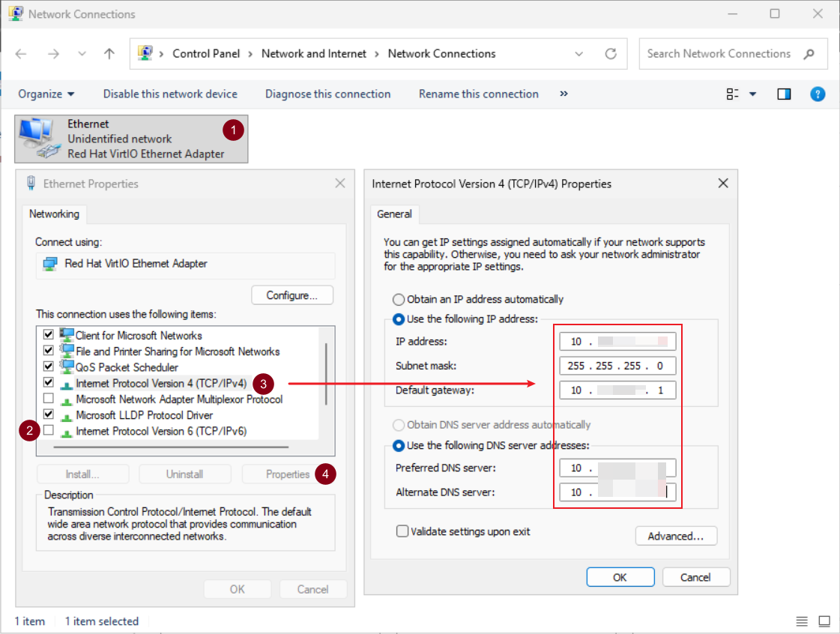840x634 pixels.
Task: Check Validate settings upon exit
Action: (x=403, y=531)
